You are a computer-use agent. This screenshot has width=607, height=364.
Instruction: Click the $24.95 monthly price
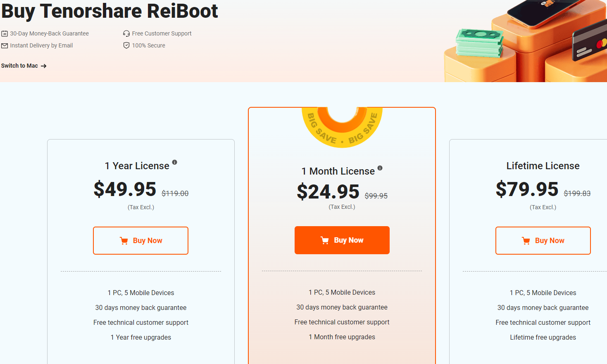(328, 192)
